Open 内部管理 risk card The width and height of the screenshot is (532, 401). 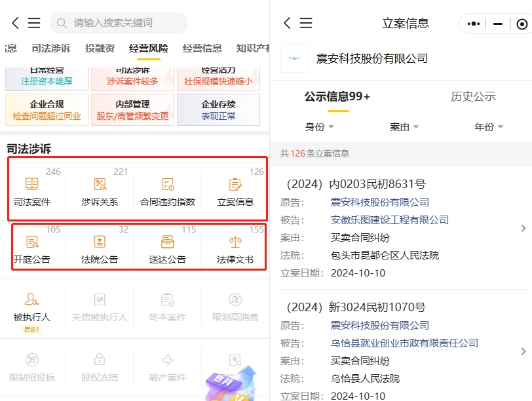tap(132, 110)
